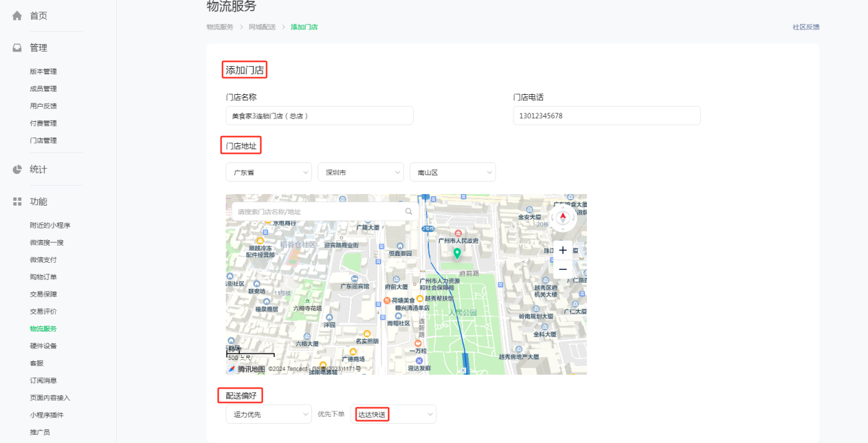Click the 名实照明 map marker icon
This screenshot has width=868, height=443.
tap(366, 332)
